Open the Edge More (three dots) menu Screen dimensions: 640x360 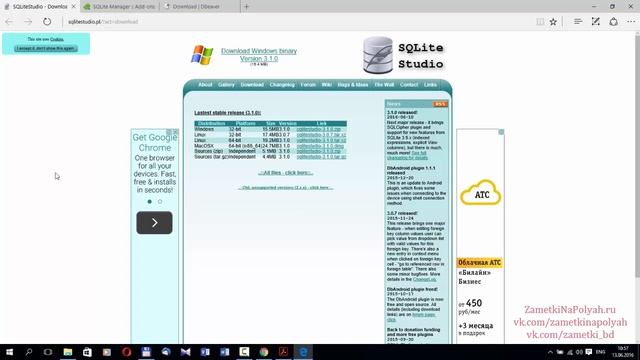(631, 22)
